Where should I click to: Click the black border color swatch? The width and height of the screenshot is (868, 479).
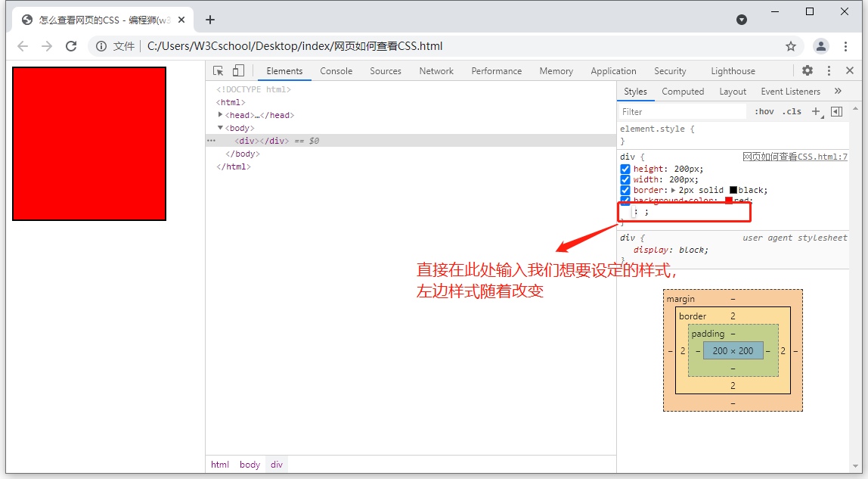click(x=733, y=191)
